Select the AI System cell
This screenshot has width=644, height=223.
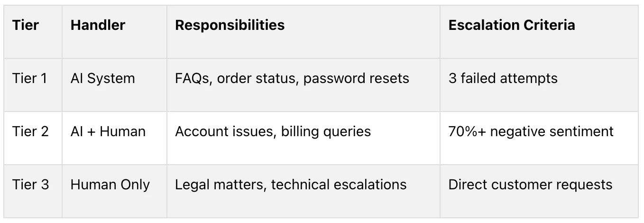click(x=114, y=85)
